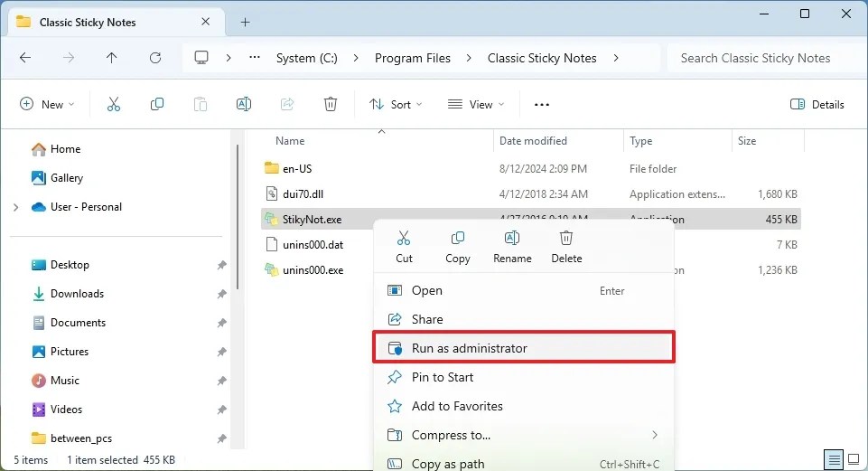Click the This PC monitor icon in address bar
Image resolution: width=868 pixels, height=471 pixels.
[x=201, y=58]
